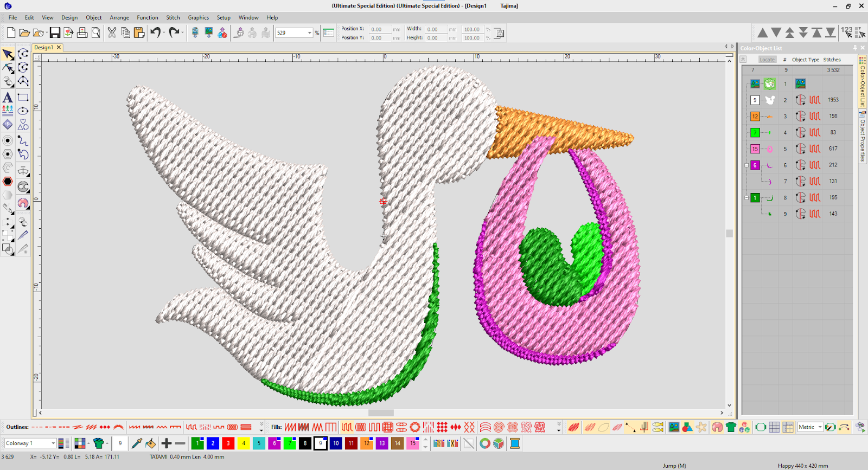This screenshot has height=470, width=868.
Task: Open the Metric units dropdown
Action: click(x=820, y=427)
